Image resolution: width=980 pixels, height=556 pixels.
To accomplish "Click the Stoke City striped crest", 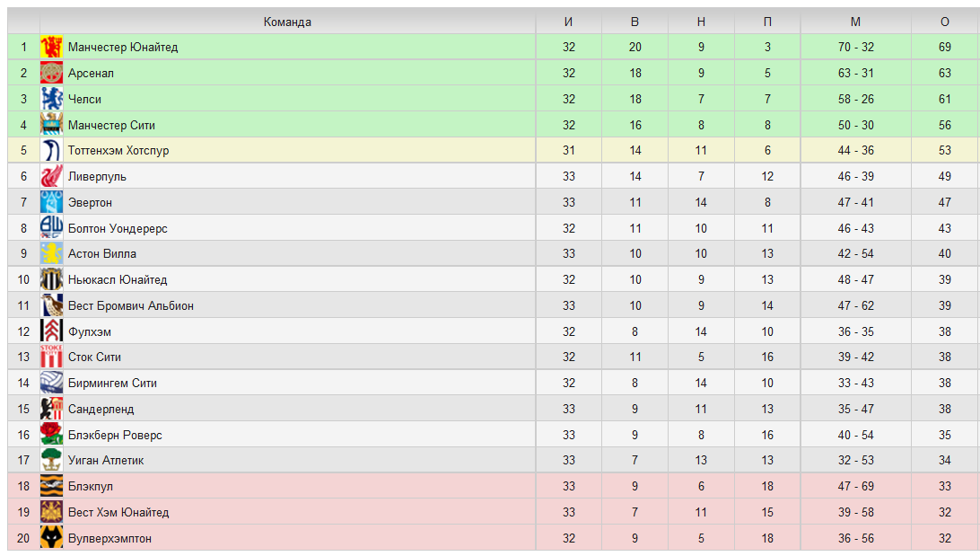I will click(51, 357).
